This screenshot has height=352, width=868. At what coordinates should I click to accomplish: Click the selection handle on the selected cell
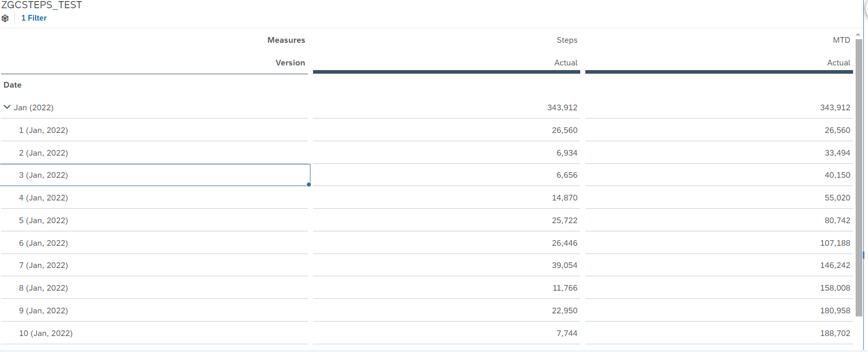click(x=309, y=185)
